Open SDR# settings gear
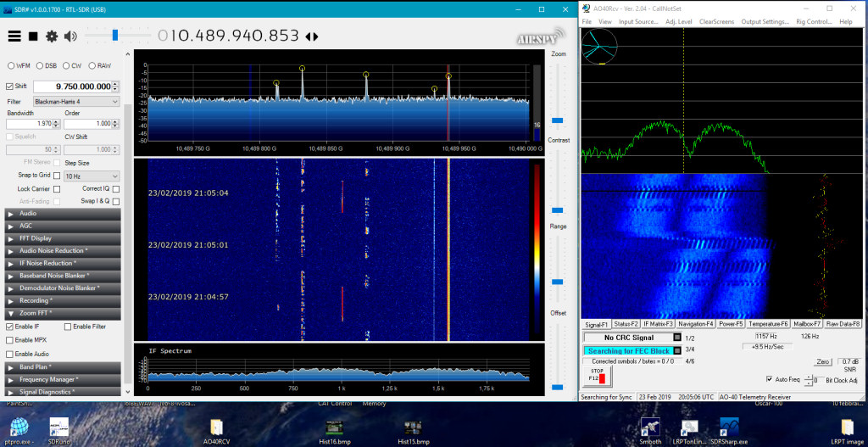This screenshot has height=447, width=868. [x=52, y=36]
